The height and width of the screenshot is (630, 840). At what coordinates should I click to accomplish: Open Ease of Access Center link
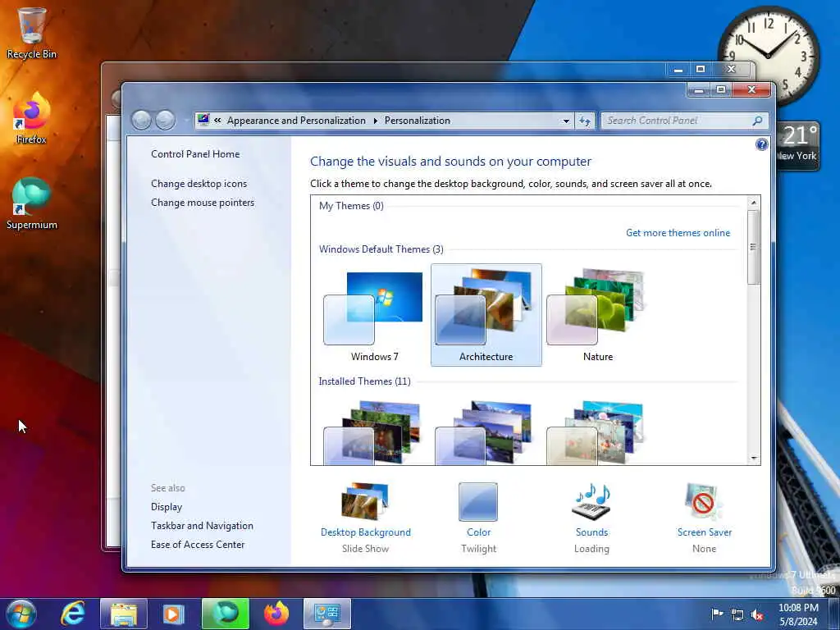tap(198, 545)
